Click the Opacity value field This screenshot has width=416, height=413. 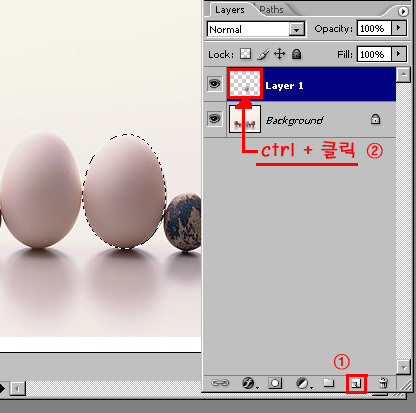pos(374,28)
